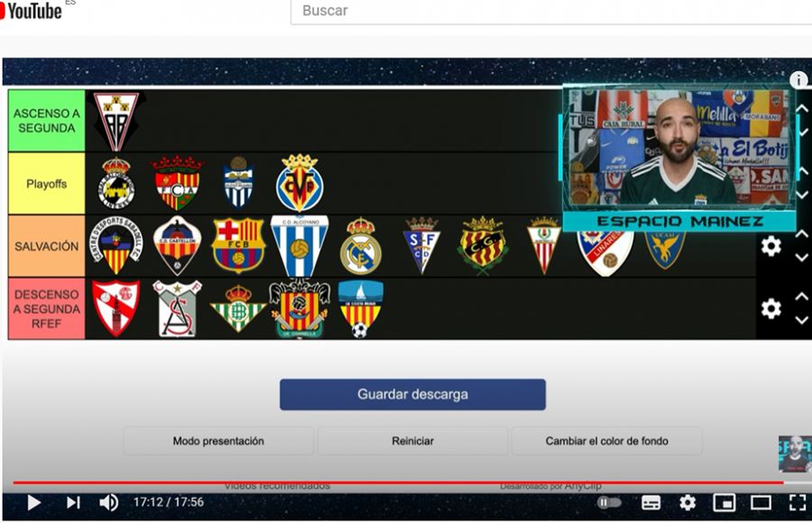This screenshot has width=812, height=523.
Task: Click the Real Madrid crest
Action: (360, 246)
